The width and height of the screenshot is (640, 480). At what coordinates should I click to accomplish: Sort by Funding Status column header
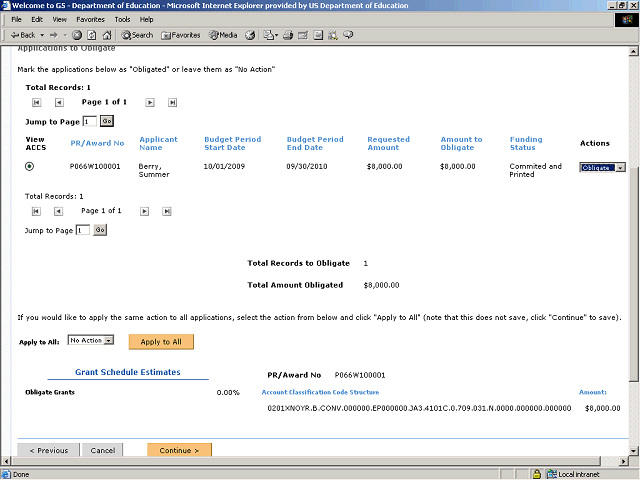coord(526,143)
